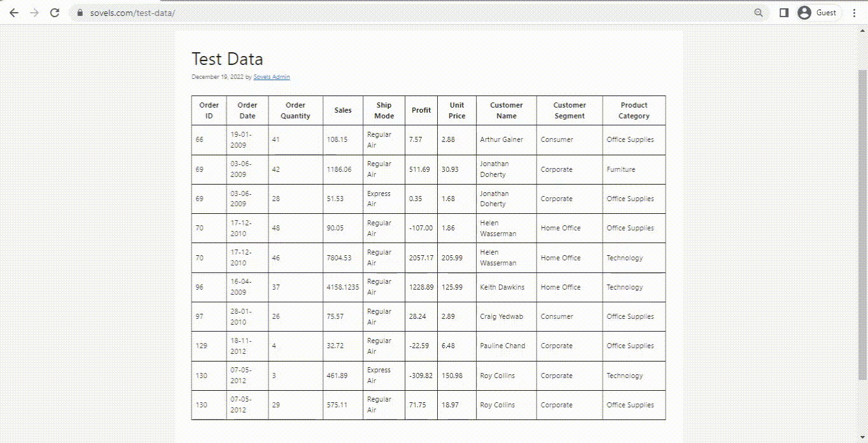Click the page's vertical scrollbar thumb

coord(863,225)
